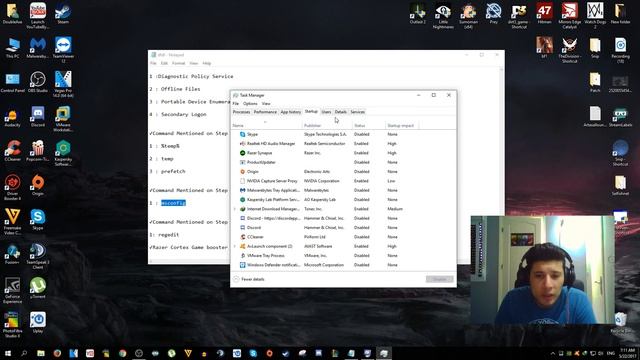Open GeForce Experience desktop shortcut

pos(12,290)
